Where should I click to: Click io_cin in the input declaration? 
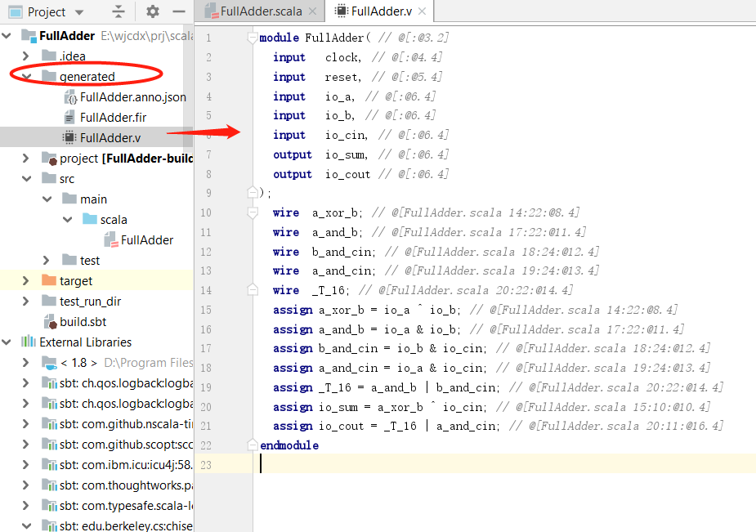[346, 136]
